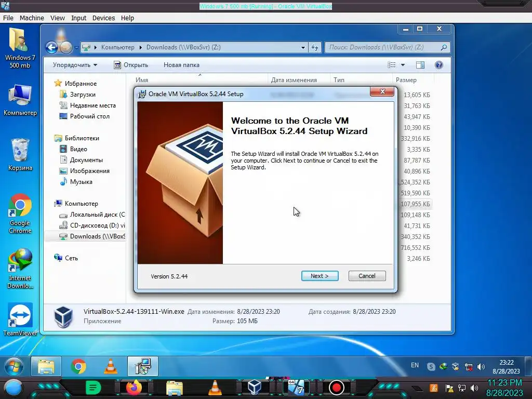Sort by Размер column header
This screenshot has height=399, width=532.
pos(406,80)
